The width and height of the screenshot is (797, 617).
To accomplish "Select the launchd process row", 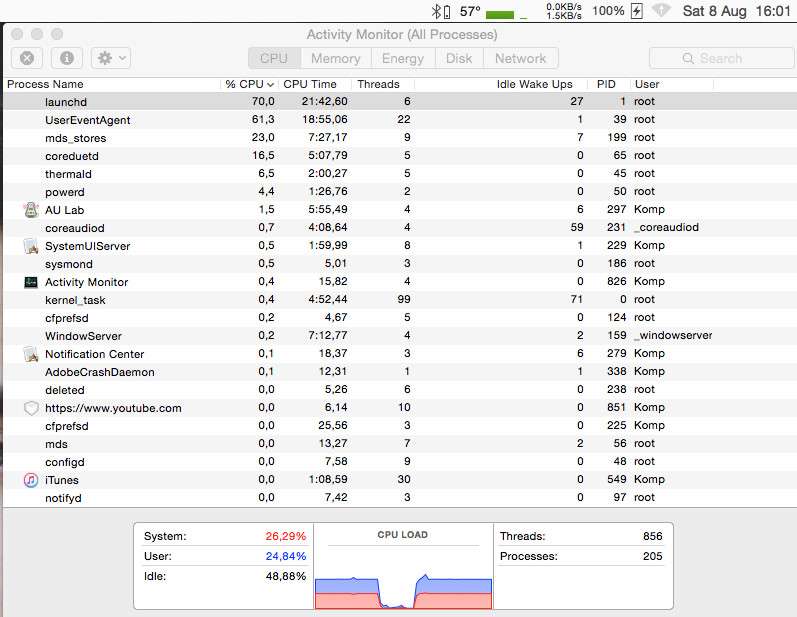I will click(x=400, y=102).
